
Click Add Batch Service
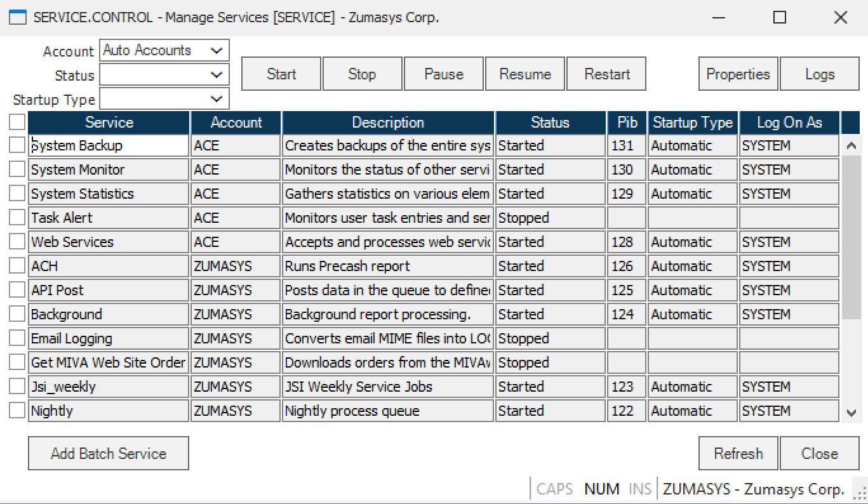click(x=108, y=453)
